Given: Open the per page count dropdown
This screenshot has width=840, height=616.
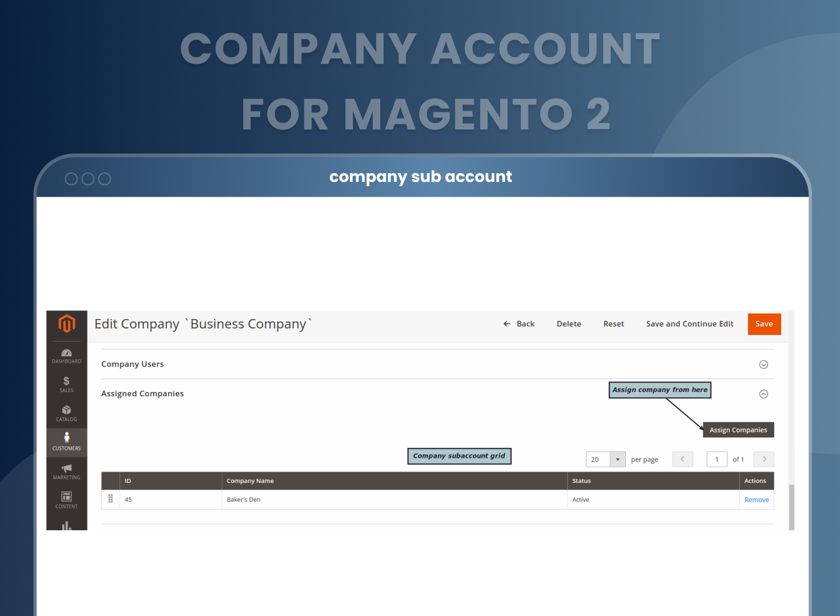Looking at the screenshot, I should (617, 460).
